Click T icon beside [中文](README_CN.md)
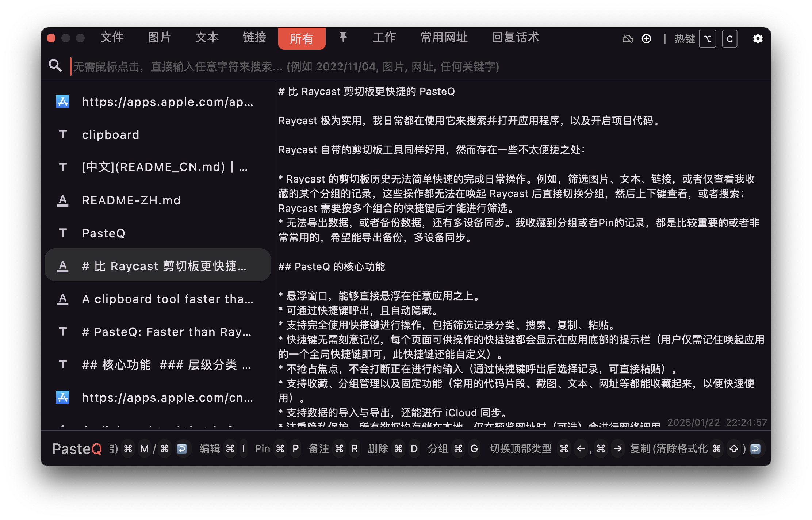812x520 pixels. pos(63,167)
